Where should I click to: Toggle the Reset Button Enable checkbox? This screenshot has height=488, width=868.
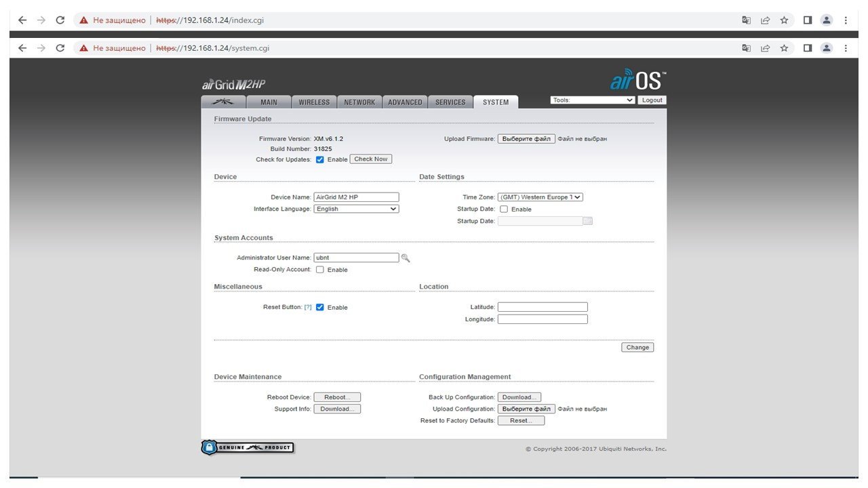point(320,308)
